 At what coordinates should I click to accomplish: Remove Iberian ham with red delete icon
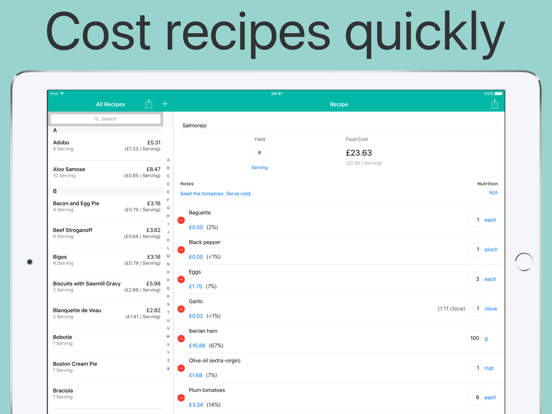point(181,338)
